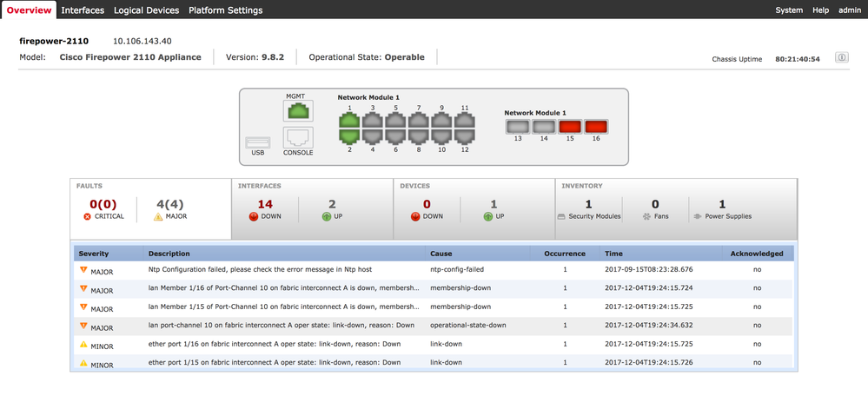868x409 pixels.
Task: Select red SFP port 16 icon
Action: point(596,127)
